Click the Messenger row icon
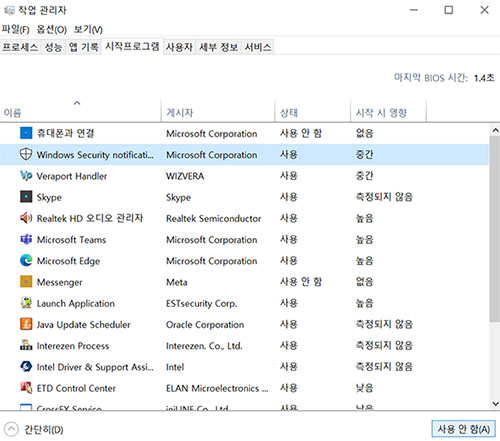500x441 pixels. click(x=26, y=282)
